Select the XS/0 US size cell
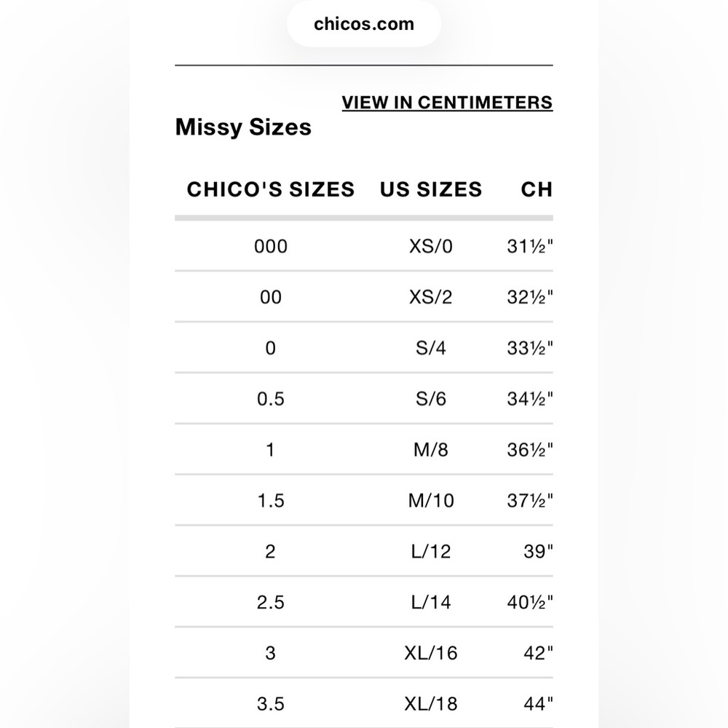Screen dimensions: 728x728 pos(431,246)
